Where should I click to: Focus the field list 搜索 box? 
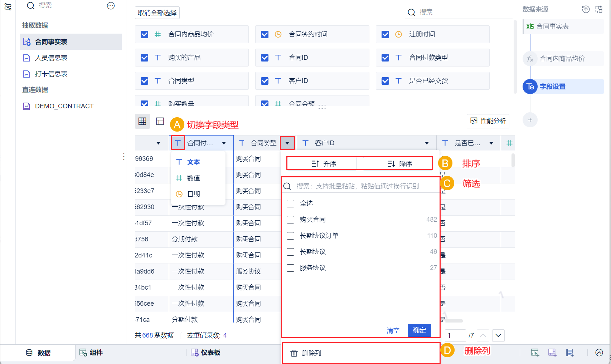point(459,12)
